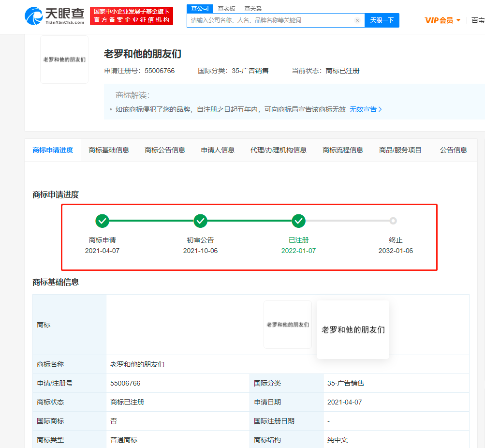Click the small trademark image in 商标 row

coord(288,325)
